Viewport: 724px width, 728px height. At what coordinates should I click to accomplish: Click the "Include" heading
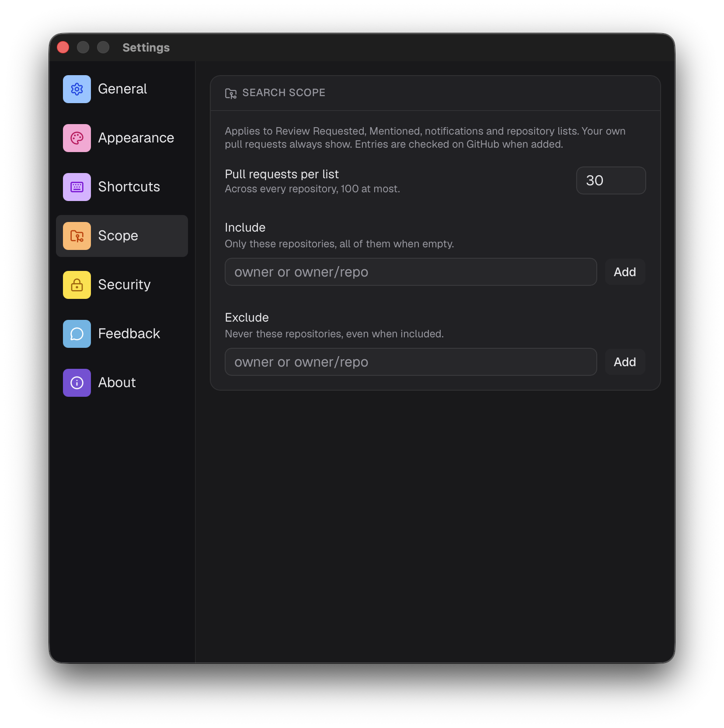(245, 227)
